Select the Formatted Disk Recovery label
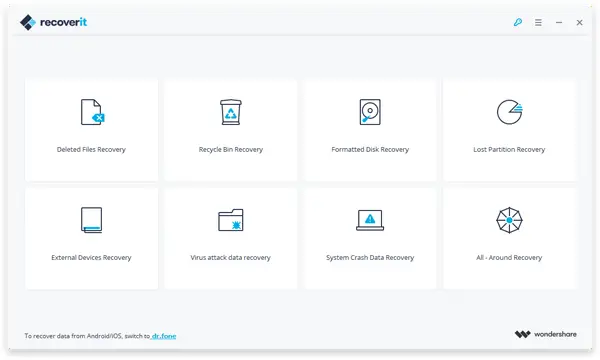This screenshot has height=360, width=600. pos(370,150)
